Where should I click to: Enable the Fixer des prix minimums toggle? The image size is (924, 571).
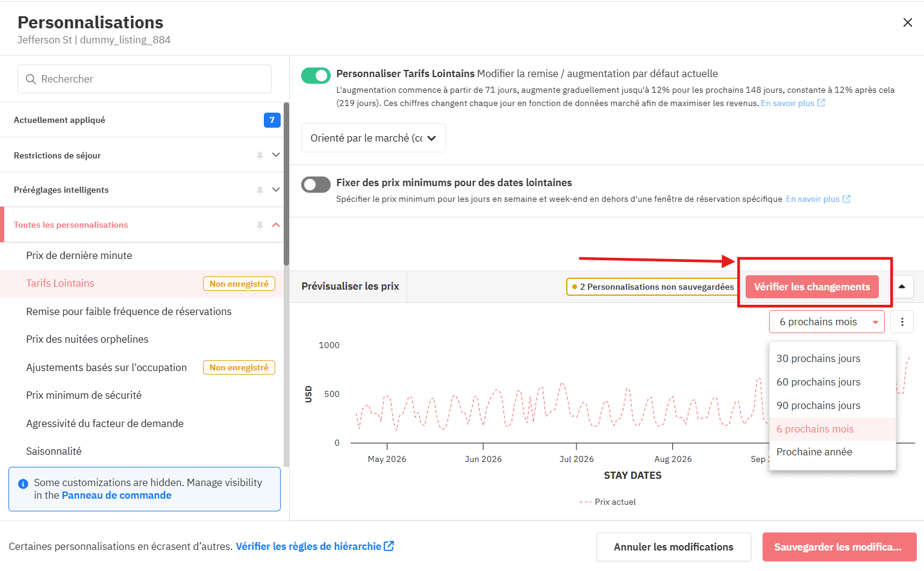click(316, 184)
